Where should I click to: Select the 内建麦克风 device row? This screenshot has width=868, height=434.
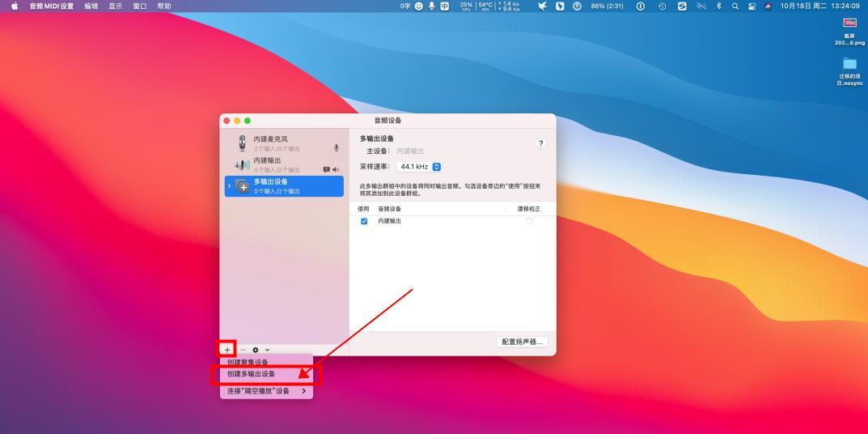pyautogui.click(x=284, y=143)
